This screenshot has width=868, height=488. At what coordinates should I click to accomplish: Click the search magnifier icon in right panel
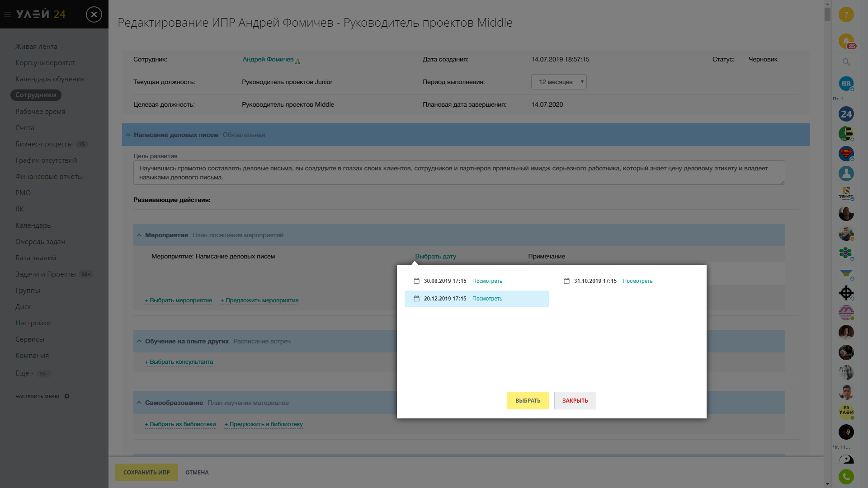(846, 62)
